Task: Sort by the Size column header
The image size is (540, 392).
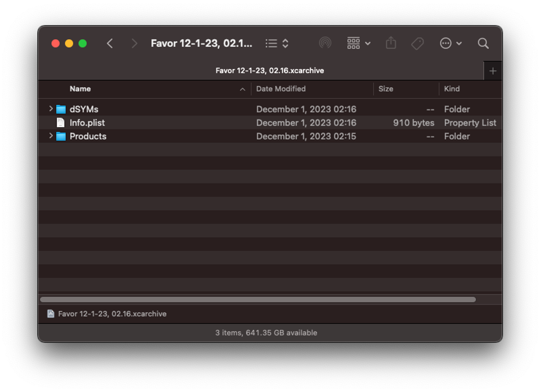Action: [x=386, y=89]
